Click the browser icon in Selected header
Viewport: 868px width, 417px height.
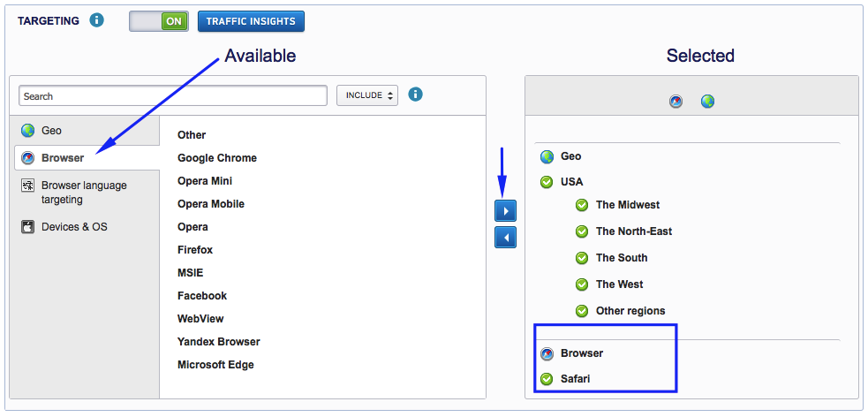click(x=676, y=102)
